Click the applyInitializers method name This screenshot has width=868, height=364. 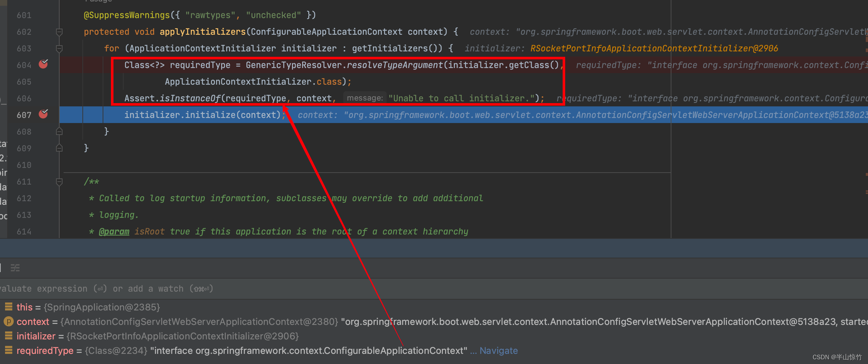coord(203,32)
